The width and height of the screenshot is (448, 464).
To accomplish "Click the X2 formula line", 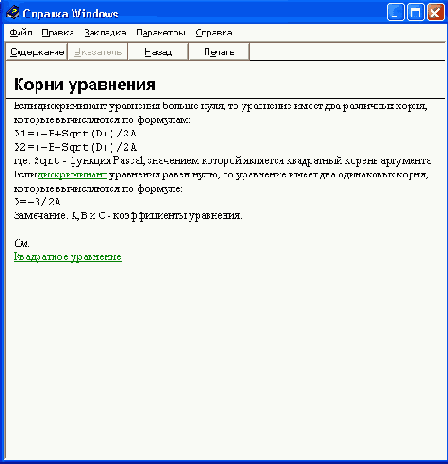I will click(75, 147).
